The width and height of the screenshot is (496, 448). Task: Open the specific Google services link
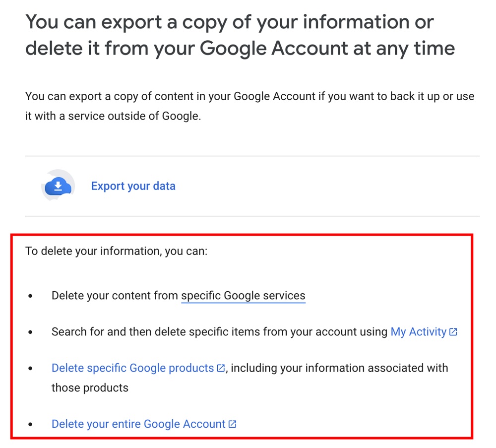point(243,296)
